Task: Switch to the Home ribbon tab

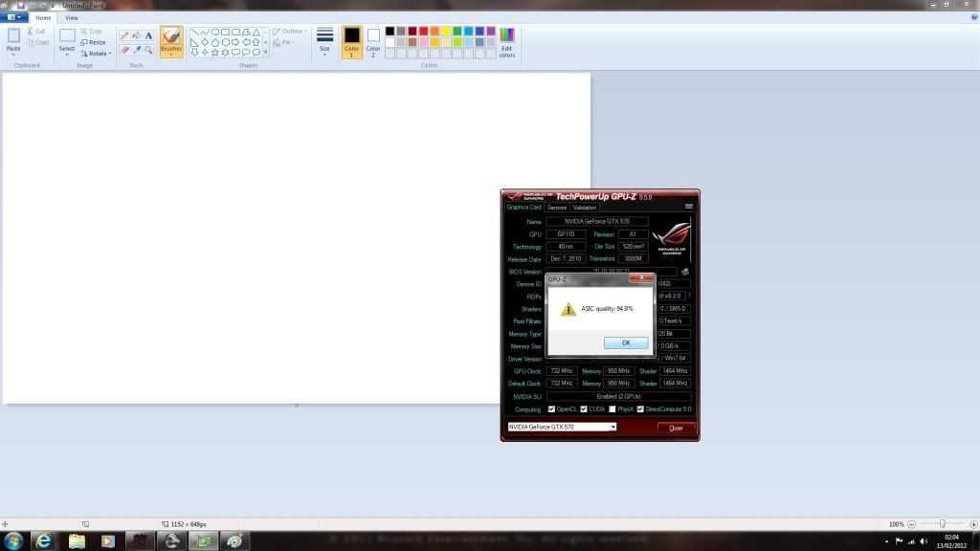Action: click(x=43, y=18)
